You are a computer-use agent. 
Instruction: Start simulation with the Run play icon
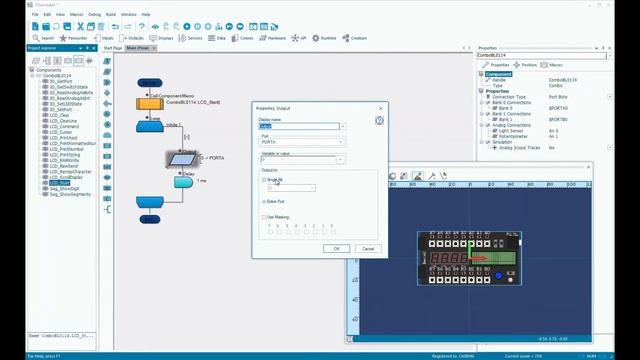coord(187,27)
